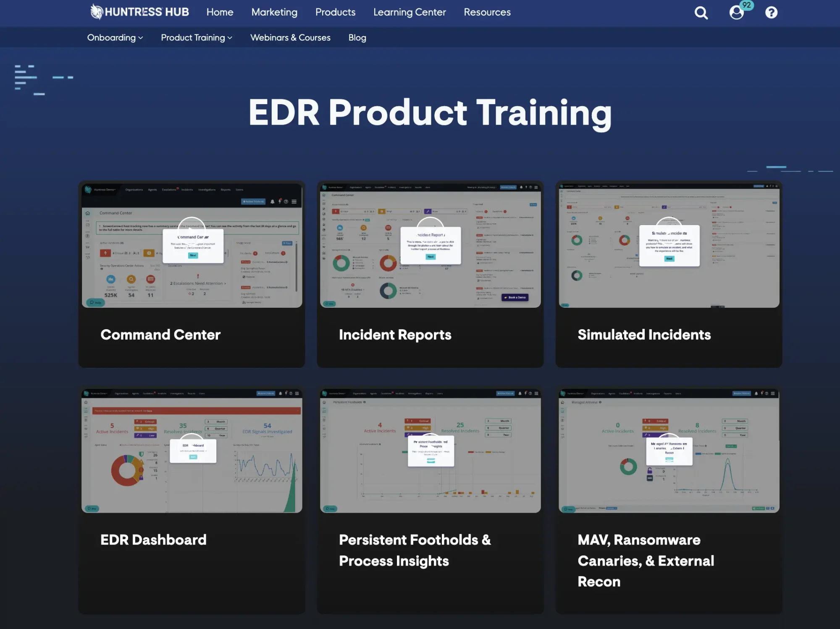840x629 pixels.
Task: Open the Products menu item
Action: pyautogui.click(x=335, y=12)
